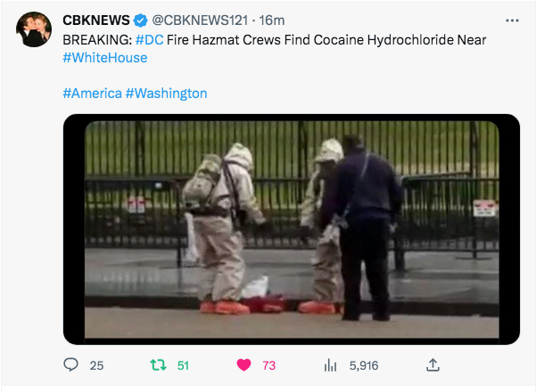
Task: Open the @CBKNEWS121 handle
Action: coord(200,20)
